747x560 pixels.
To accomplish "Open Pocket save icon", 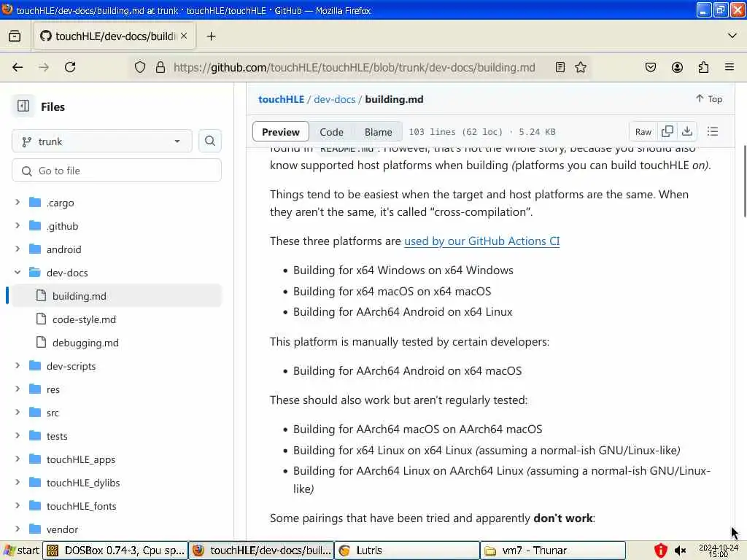I will tap(650, 67).
